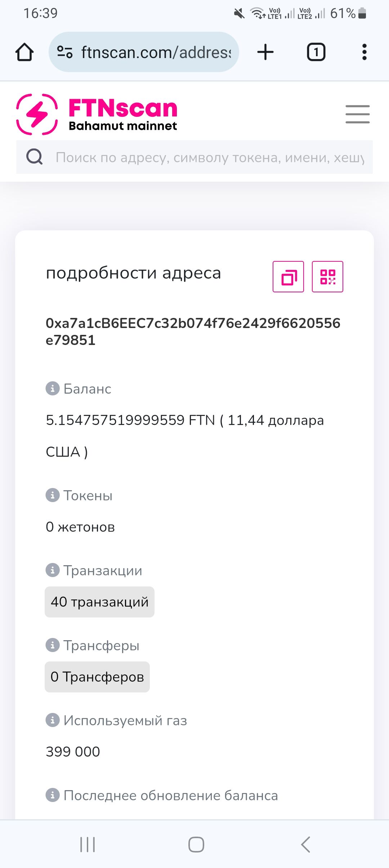Image resolution: width=389 pixels, height=868 pixels.
Task: Open the browser three-dot menu
Action: (364, 52)
